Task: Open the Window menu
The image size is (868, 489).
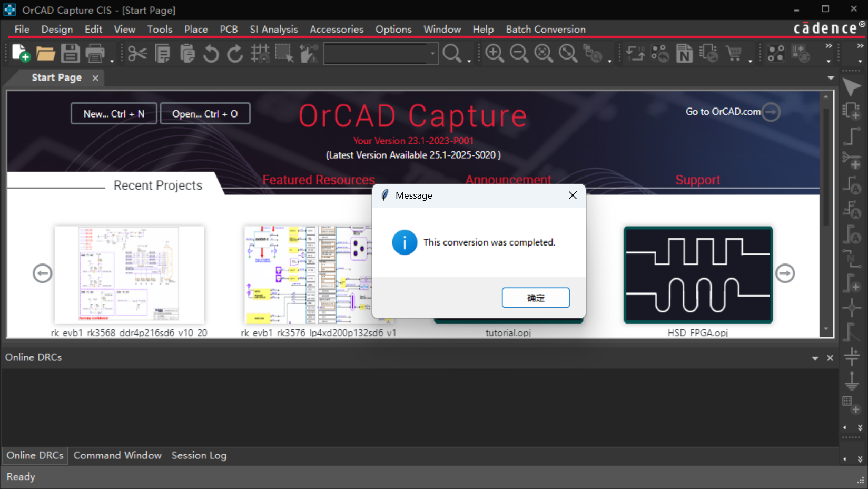Action: coord(442,30)
